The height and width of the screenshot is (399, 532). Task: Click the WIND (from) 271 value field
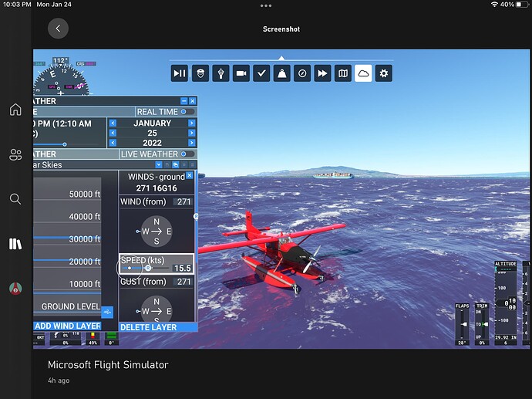[x=184, y=201]
